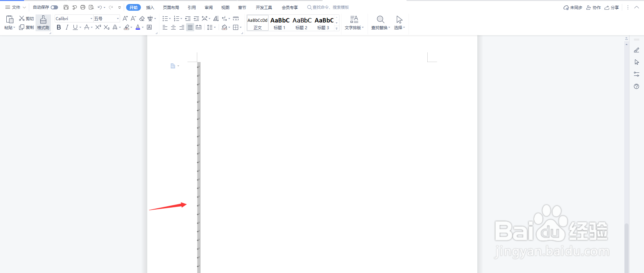644x273 pixels.
Task: Apply the 正文 style
Action: coord(258,23)
